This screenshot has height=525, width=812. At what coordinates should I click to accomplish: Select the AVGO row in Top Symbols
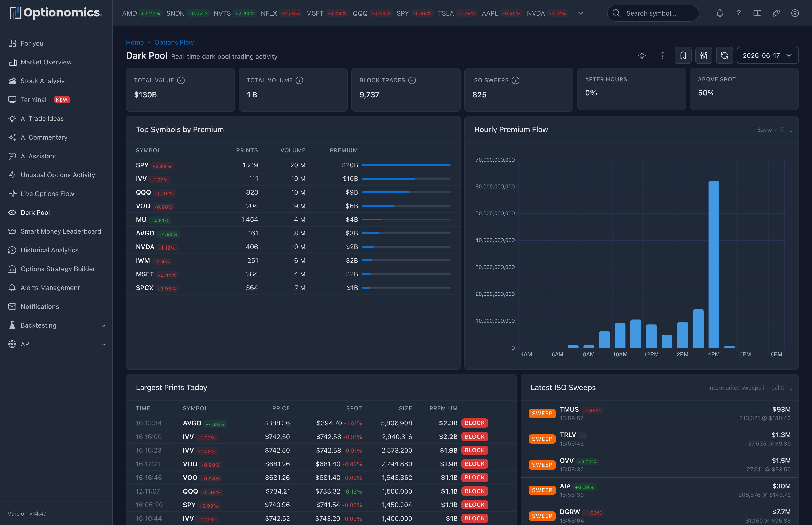click(293, 233)
